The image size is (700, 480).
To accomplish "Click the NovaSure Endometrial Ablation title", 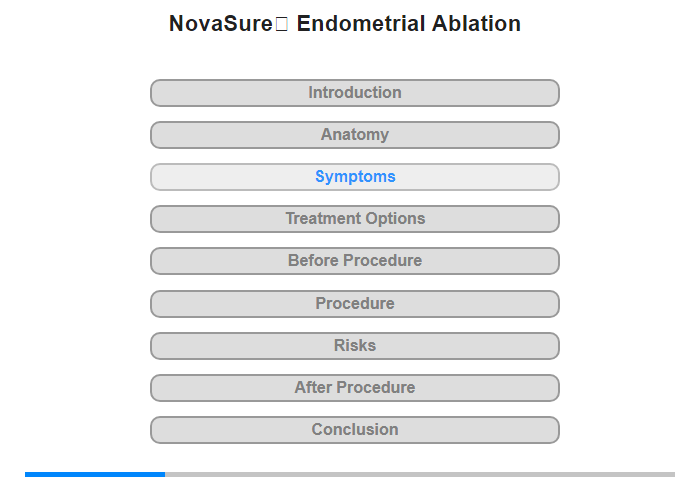I will [x=345, y=24].
